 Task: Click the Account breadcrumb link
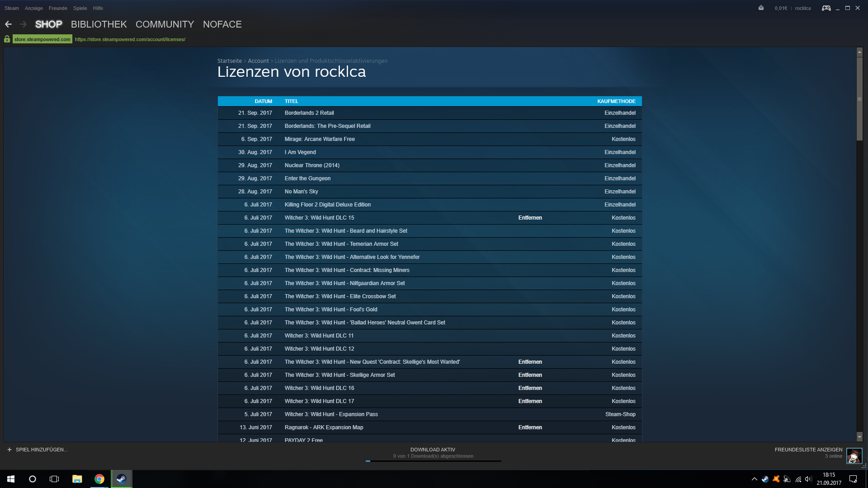258,61
